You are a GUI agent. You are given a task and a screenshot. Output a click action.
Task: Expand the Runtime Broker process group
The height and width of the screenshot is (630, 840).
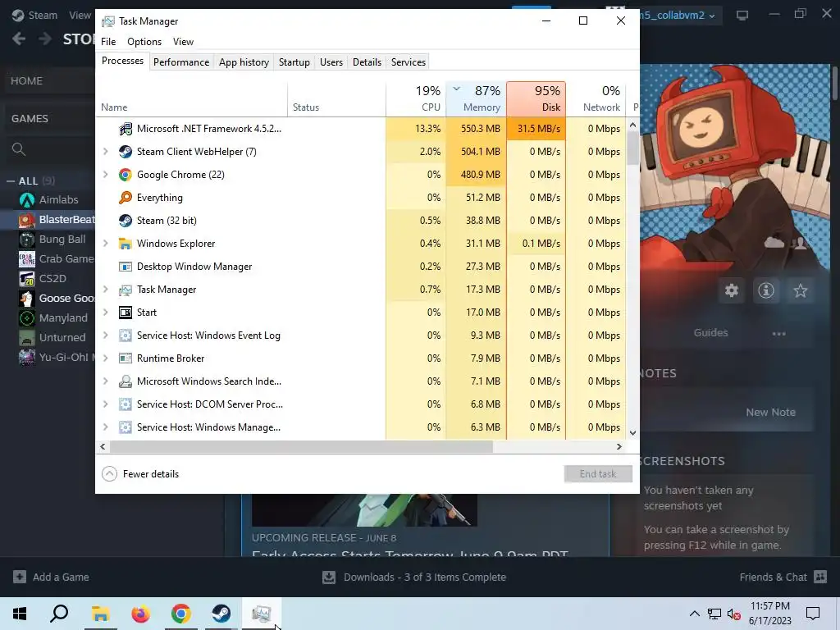(106, 358)
